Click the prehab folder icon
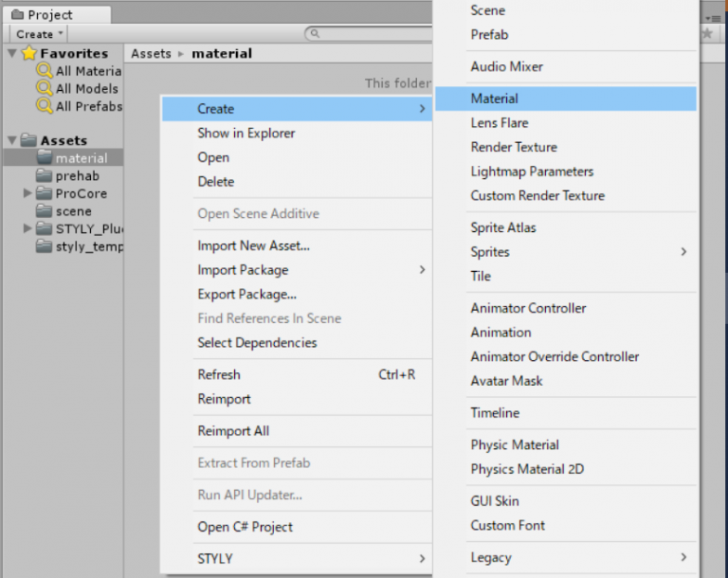This screenshot has height=578, width=728. 45,176
